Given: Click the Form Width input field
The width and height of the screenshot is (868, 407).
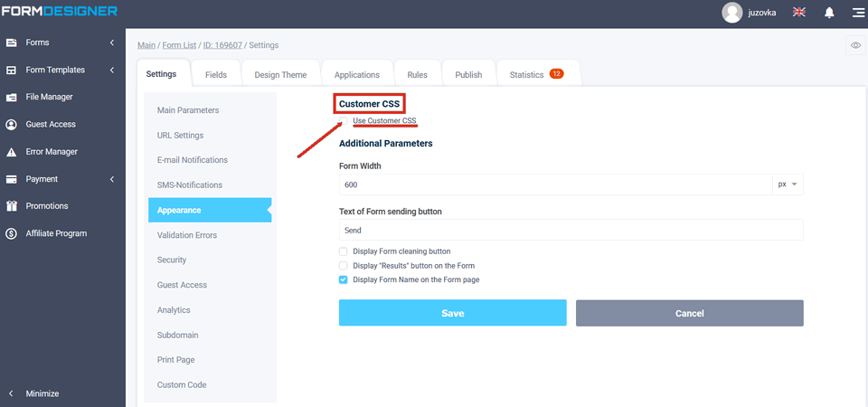Looking at the screenshot, I should click(555, 185).
